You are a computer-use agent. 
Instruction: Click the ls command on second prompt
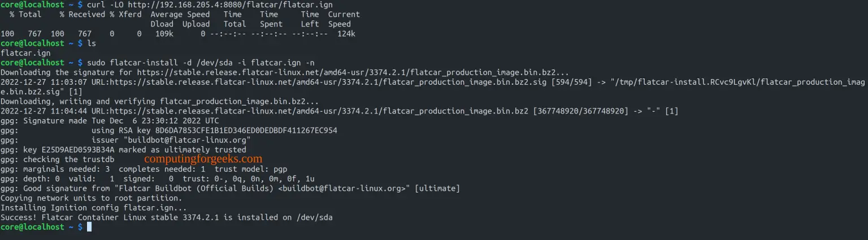92,43
